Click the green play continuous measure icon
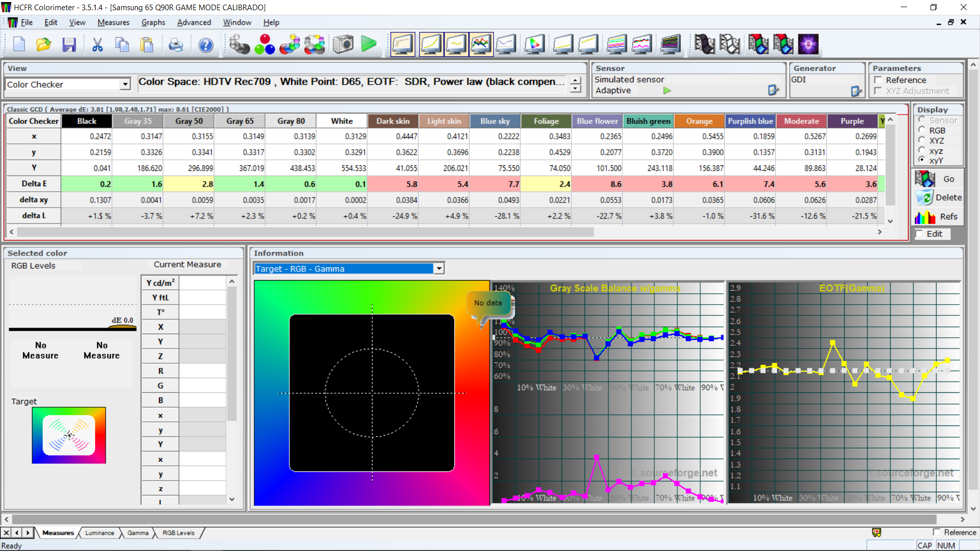The image size is (980, 551). tap(369, 45)
